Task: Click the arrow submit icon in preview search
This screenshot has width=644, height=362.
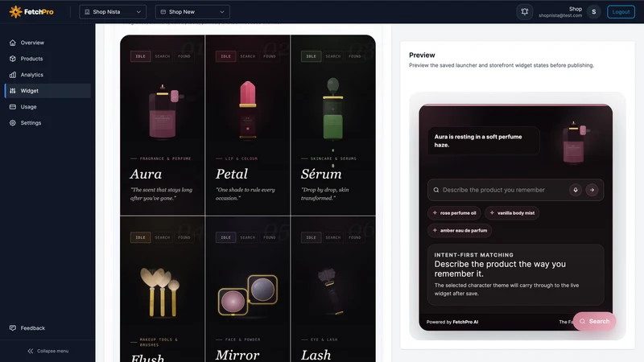Action: coord(592,190)
